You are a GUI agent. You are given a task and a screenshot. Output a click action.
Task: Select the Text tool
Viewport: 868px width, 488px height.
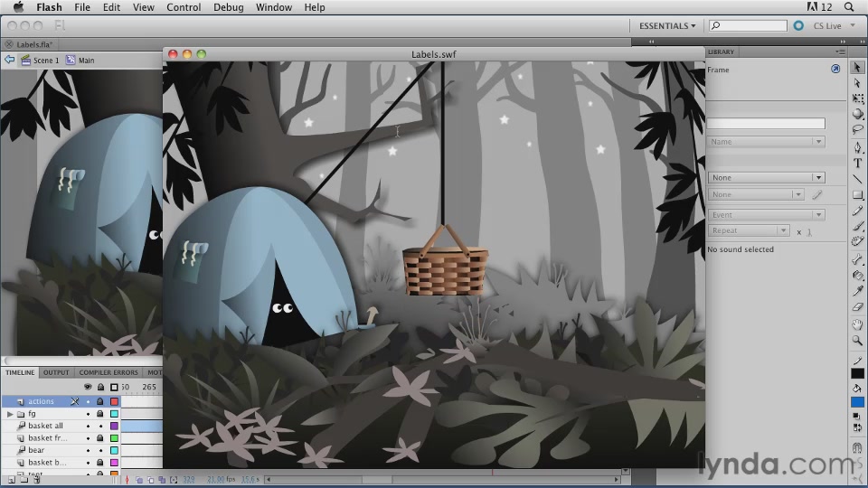point(857,163)
